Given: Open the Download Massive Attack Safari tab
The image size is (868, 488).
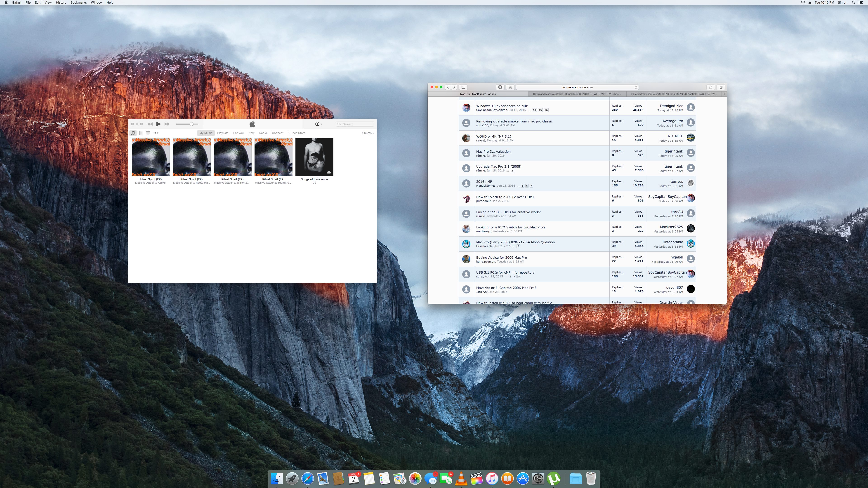Looking at the screenshot, I should click(577, 94).
